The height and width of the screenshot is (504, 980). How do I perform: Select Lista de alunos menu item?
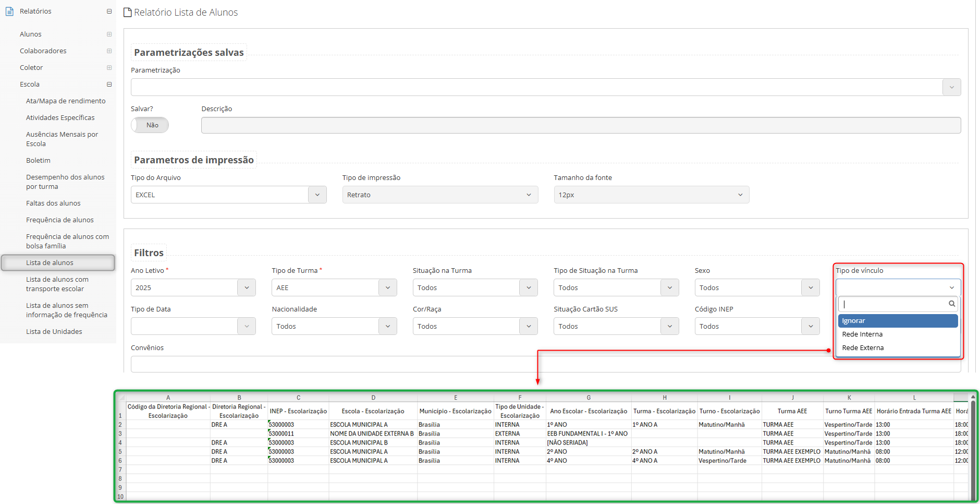point(58,263)
